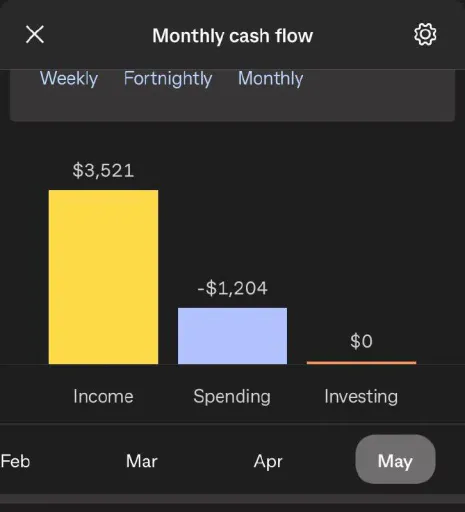Close the Monthly cash flow screen
This screenshot has height=512, width=465.
(35, 34)
